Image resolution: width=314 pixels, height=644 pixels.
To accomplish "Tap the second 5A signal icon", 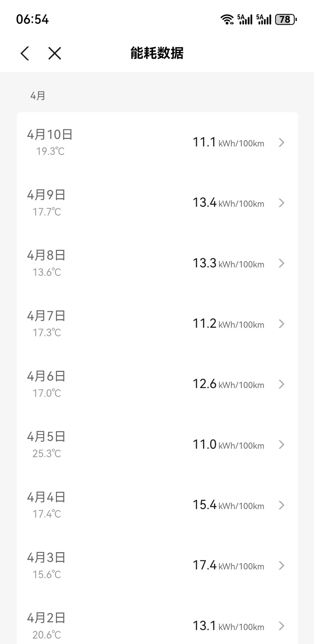I will tap(264, 19).
